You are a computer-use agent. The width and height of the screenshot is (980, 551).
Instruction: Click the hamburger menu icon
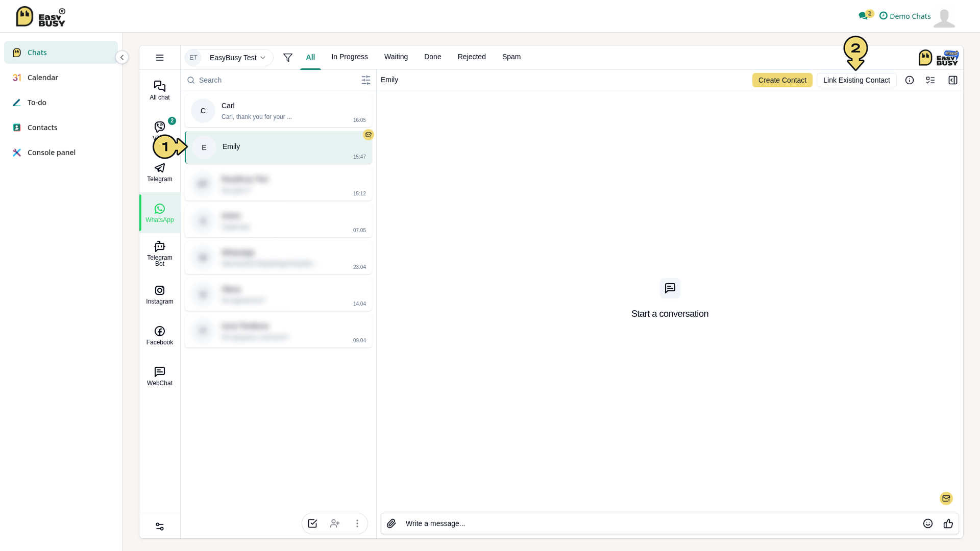click(x=160, y=58)
